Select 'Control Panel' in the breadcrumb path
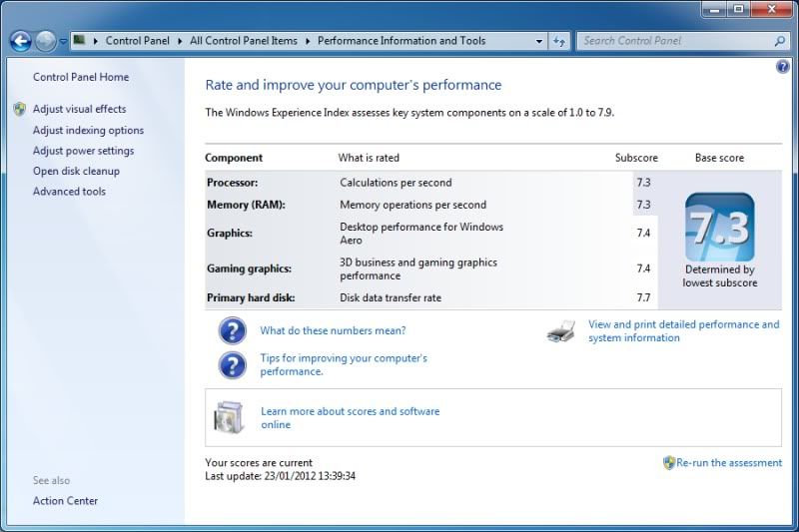The width and height of the screenshot is (799, 532). click(136, 41)
